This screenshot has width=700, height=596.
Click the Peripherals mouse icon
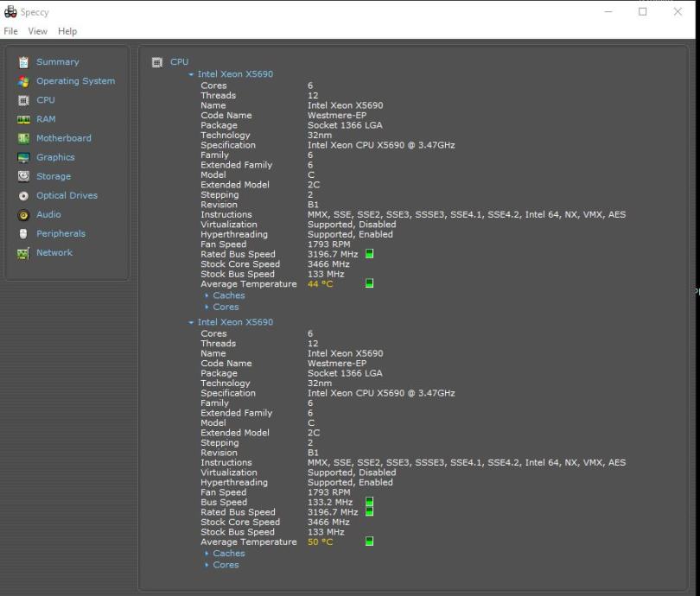(x=23, y=234)
